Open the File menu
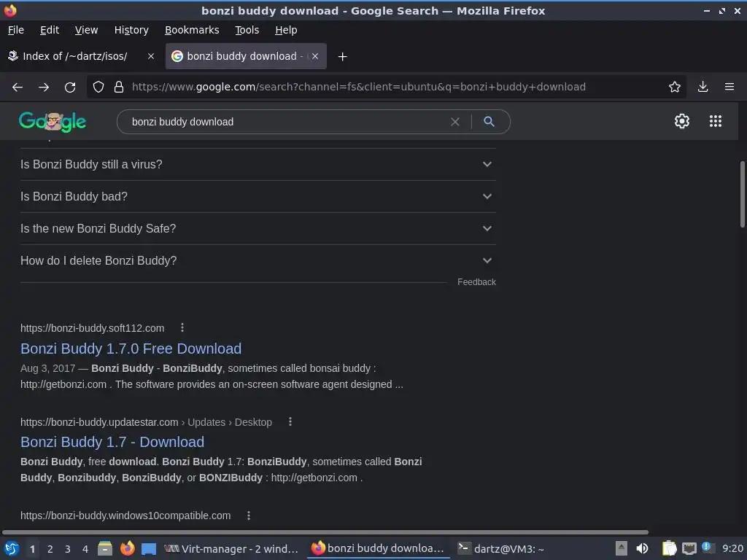The image size is (747, 560). [16, 30]
